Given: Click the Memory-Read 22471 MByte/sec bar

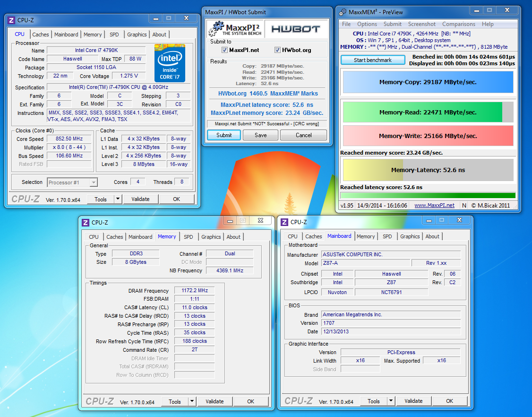Looking at the screenshot, I should [x=428, y=112].
